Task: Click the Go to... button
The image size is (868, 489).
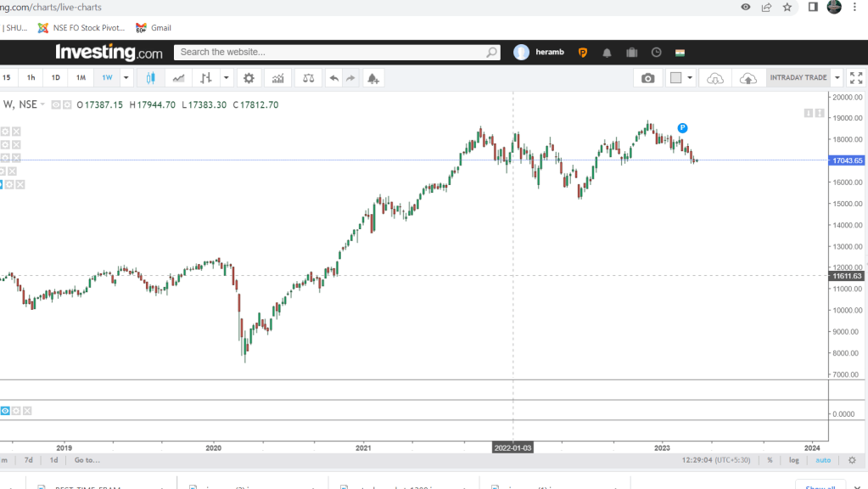Action: click(x=87, y=460)
